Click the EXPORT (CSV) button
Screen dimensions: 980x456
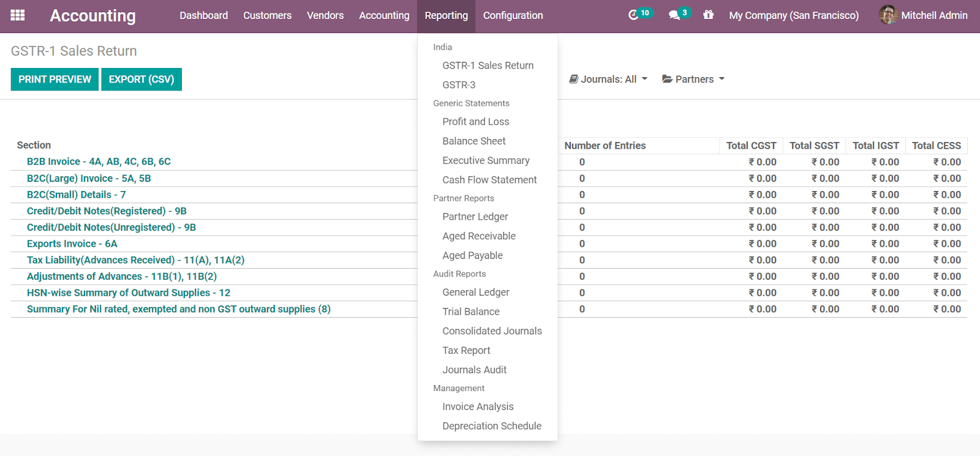coord(141,80)
